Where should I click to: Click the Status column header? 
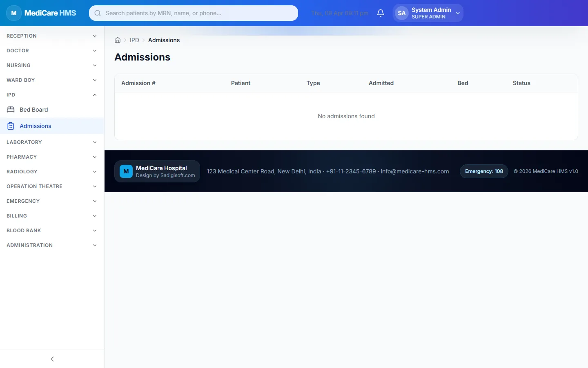tap(521, 83)
